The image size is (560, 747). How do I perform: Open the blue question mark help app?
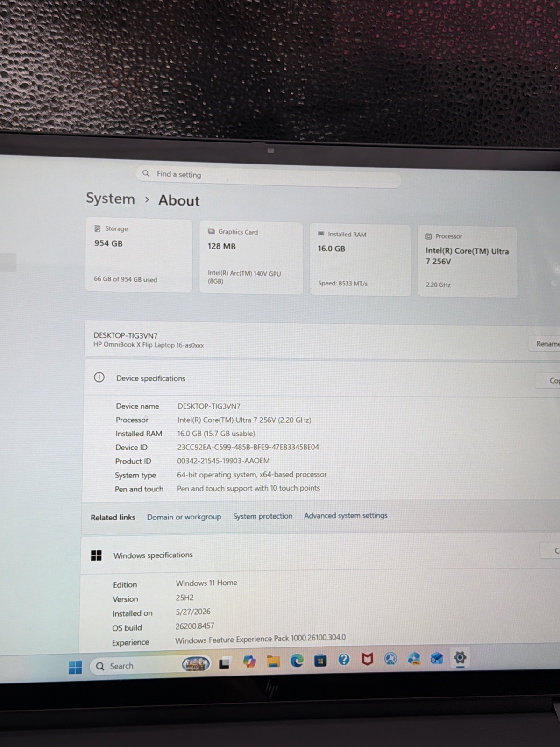point(344,660)
